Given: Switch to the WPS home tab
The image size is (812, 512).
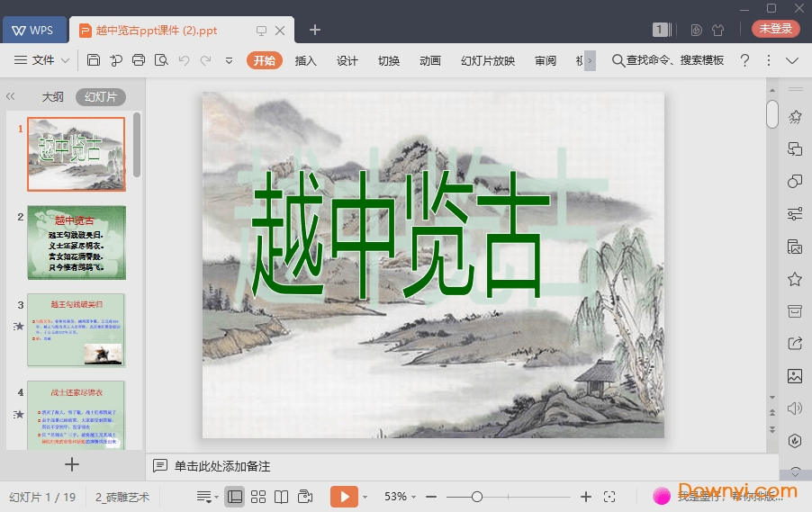Looking at the screenshot, I should [34, 30].
